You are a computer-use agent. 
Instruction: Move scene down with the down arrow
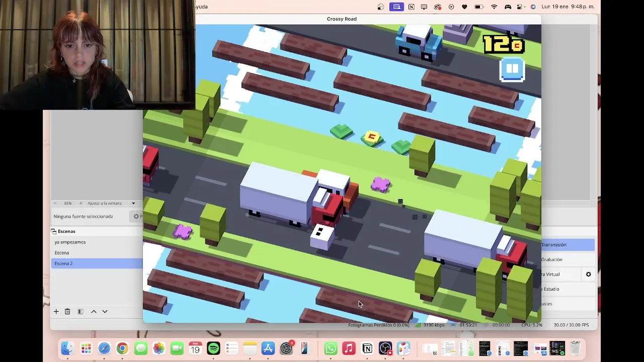coord(105,312)
